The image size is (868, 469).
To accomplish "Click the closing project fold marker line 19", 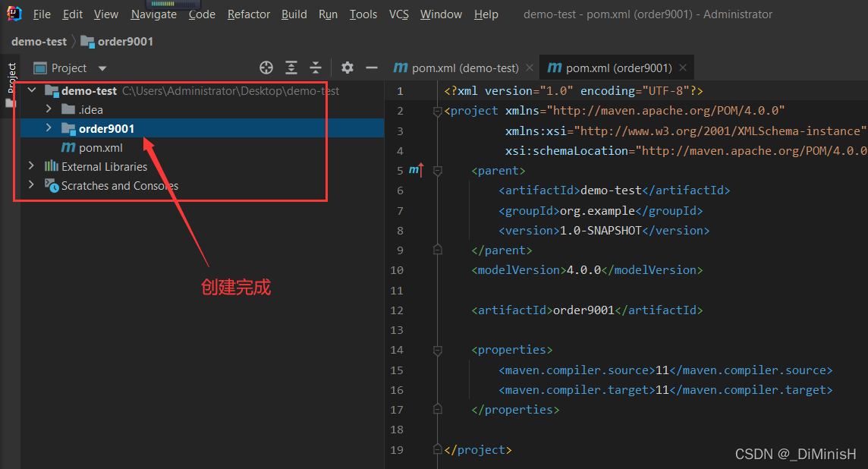I will [437, 449].
